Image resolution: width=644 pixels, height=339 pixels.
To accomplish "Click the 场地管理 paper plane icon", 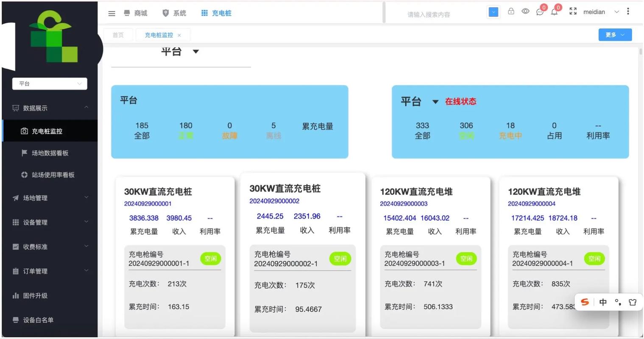I will pyautogui.click(x=16, y=198).
